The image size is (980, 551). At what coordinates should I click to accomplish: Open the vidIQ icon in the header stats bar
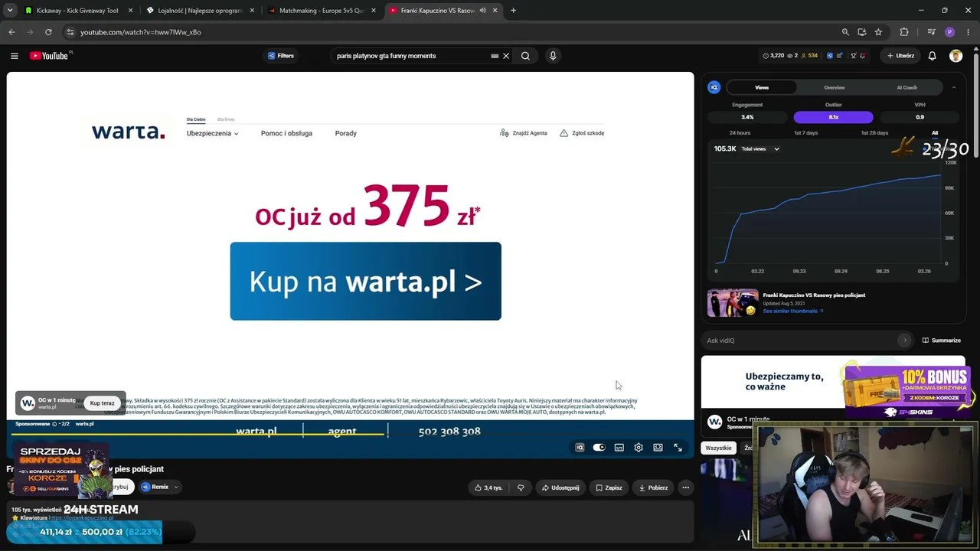click(830, 56)
